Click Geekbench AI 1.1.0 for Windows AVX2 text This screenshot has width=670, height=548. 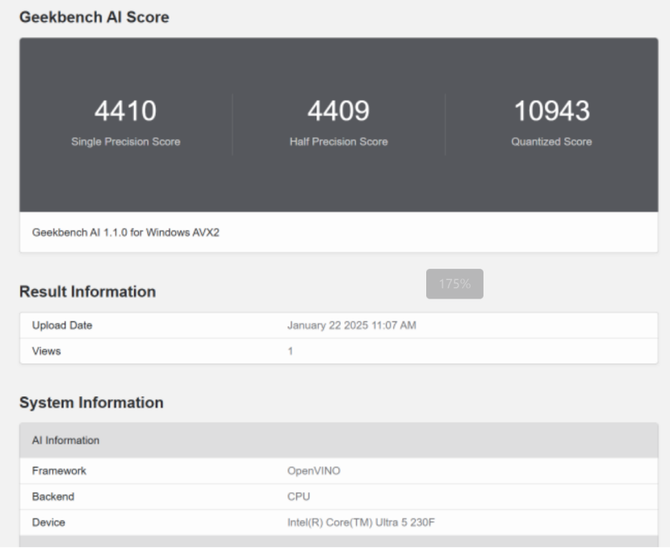126,233
